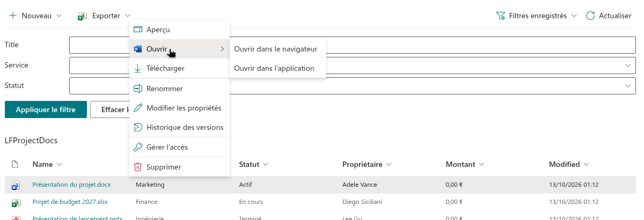
Task: Select Télécharger in the context menu
Action: 179,69
